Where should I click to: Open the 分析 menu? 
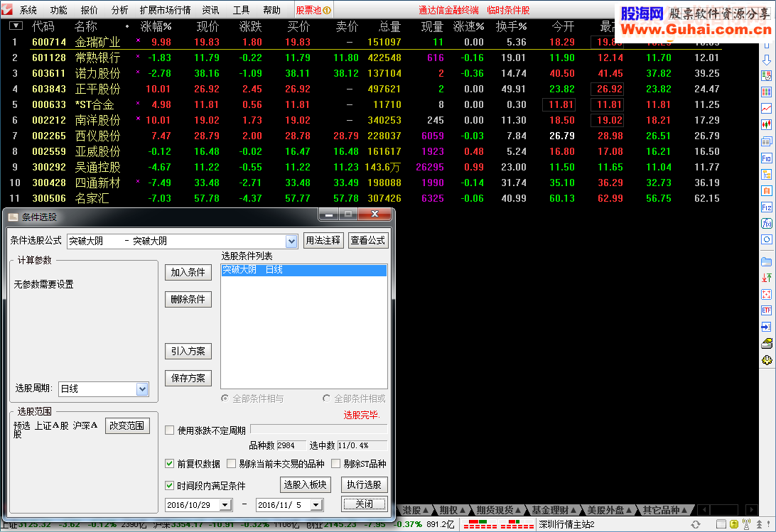(120, 10)
